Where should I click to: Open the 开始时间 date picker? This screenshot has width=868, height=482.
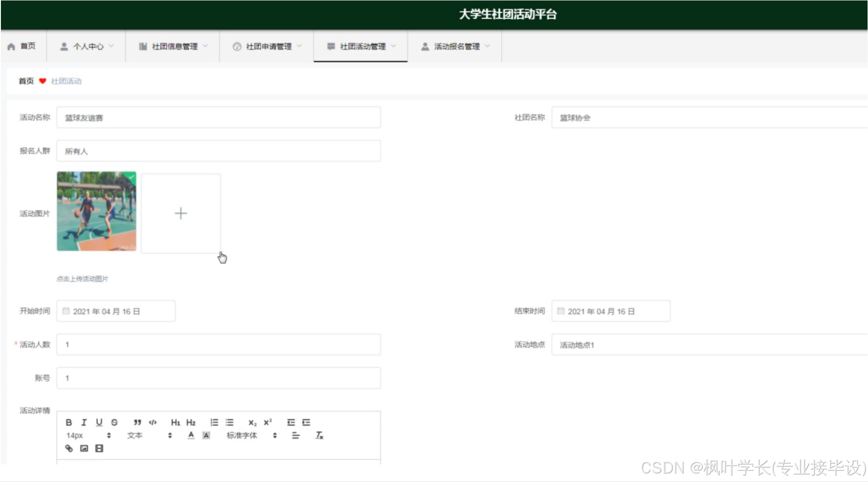point(116,311)
